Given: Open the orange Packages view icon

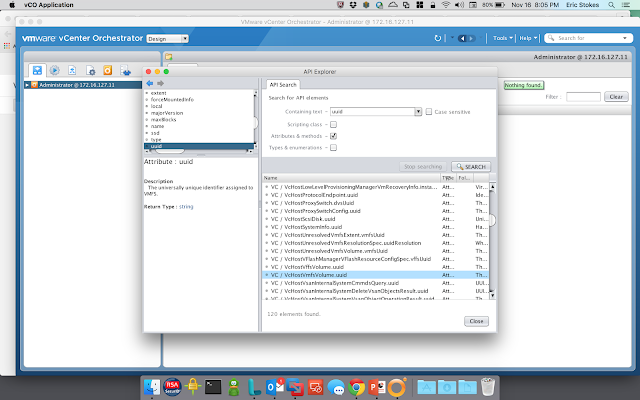Looking at the screenshot, I should [x=107, y=70].
